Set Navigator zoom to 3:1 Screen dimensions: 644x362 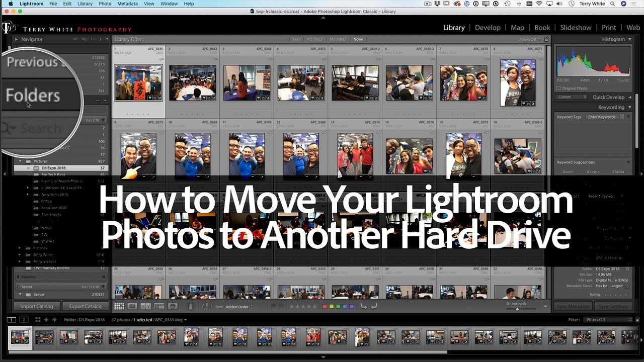[102, 39]
